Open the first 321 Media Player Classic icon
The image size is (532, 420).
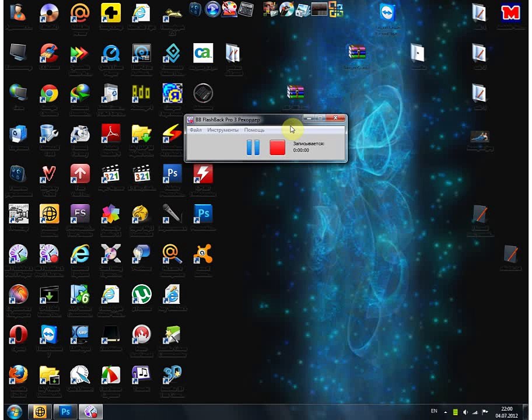pyautogui.click(x=111, y=174)
